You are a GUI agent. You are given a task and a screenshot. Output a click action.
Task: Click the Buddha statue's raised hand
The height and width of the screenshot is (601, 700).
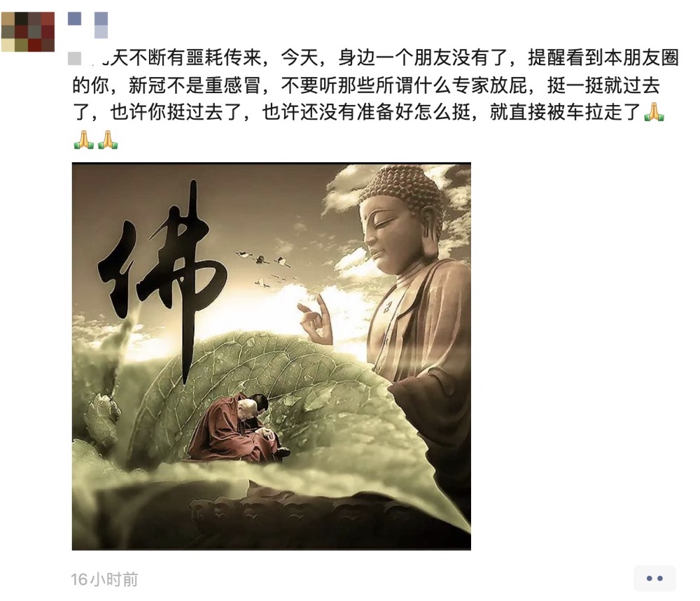click(x=316, y=319)
